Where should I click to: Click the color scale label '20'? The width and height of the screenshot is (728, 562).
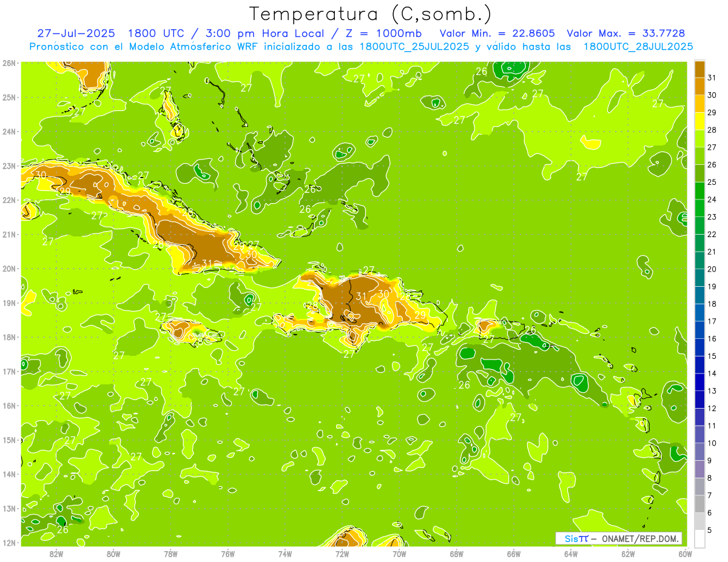click(712, 269)
